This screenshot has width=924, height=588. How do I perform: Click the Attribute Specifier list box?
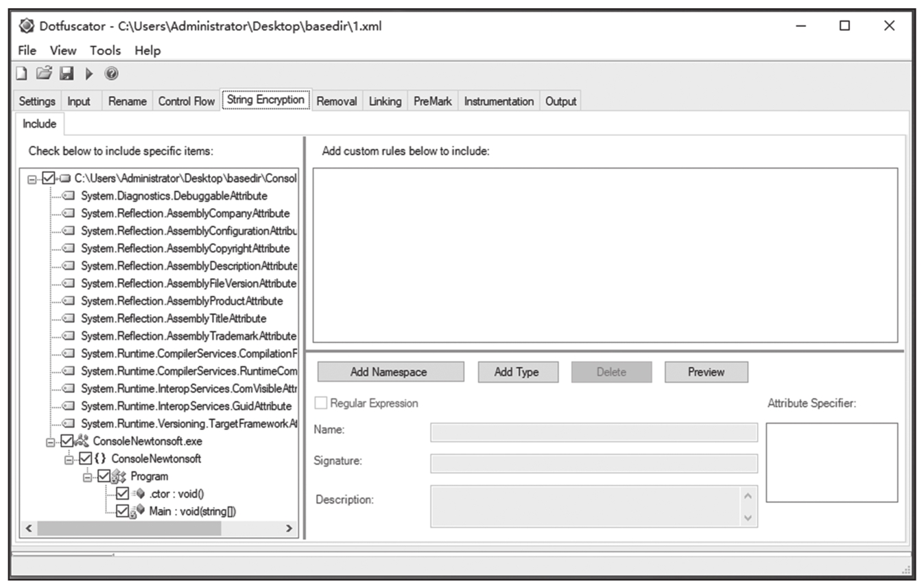tap(832, 462)
